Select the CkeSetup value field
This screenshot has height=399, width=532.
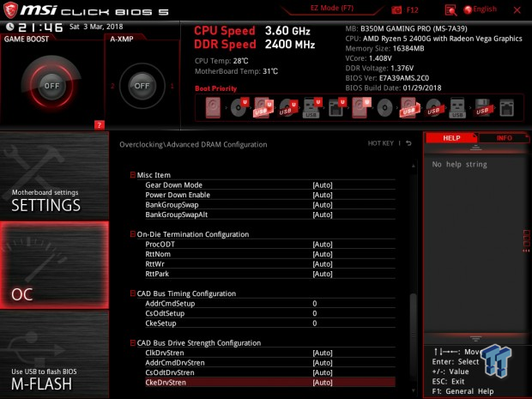pos(315,323)
